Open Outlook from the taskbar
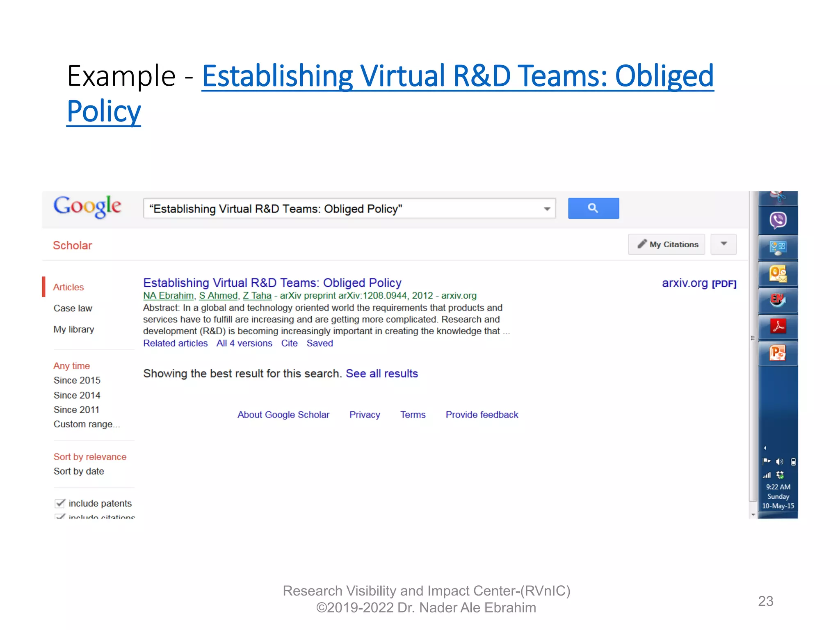The height and width of the screenshot is (630, 840). pos(778,274)
